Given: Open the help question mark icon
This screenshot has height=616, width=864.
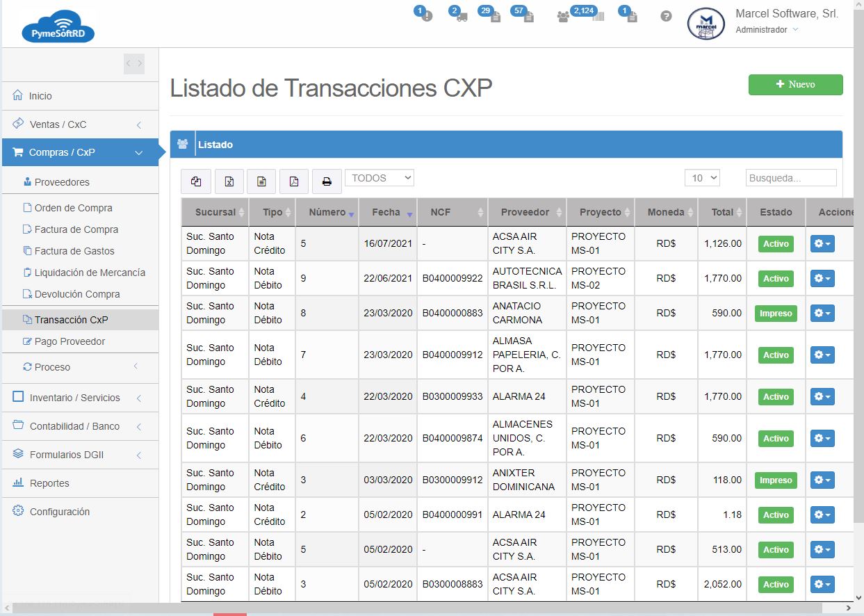Looking at the screenshot, I should click(666, 16).
